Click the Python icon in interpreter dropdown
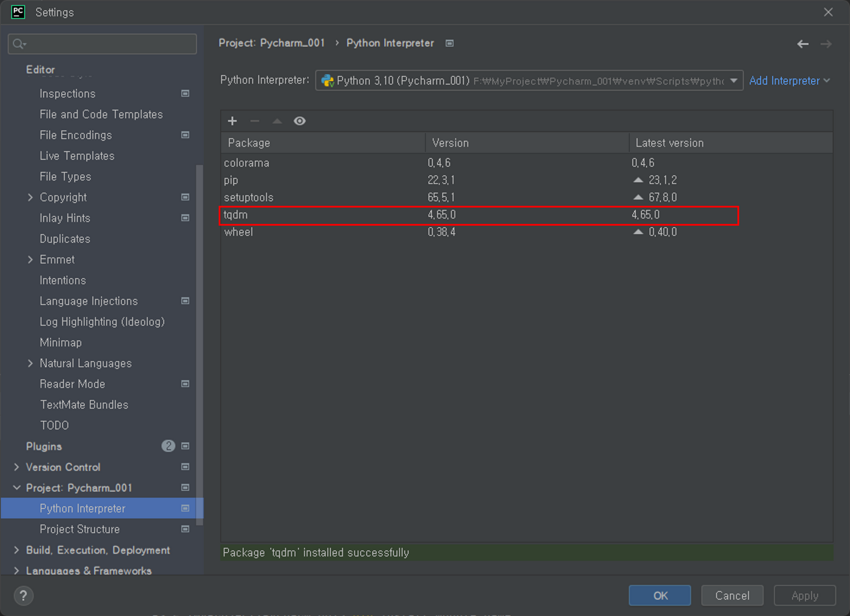Viewport: 850px width, 616px height. pos(327,81)
